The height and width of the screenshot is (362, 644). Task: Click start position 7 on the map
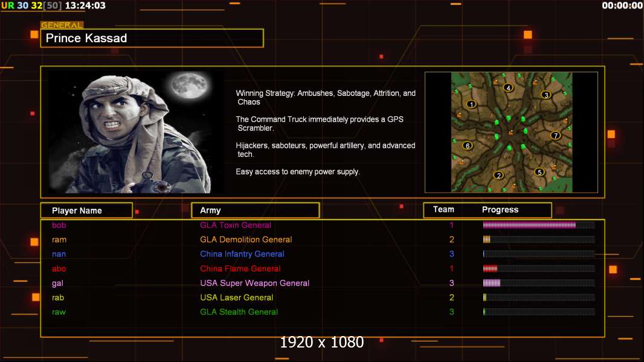(555, 135)
